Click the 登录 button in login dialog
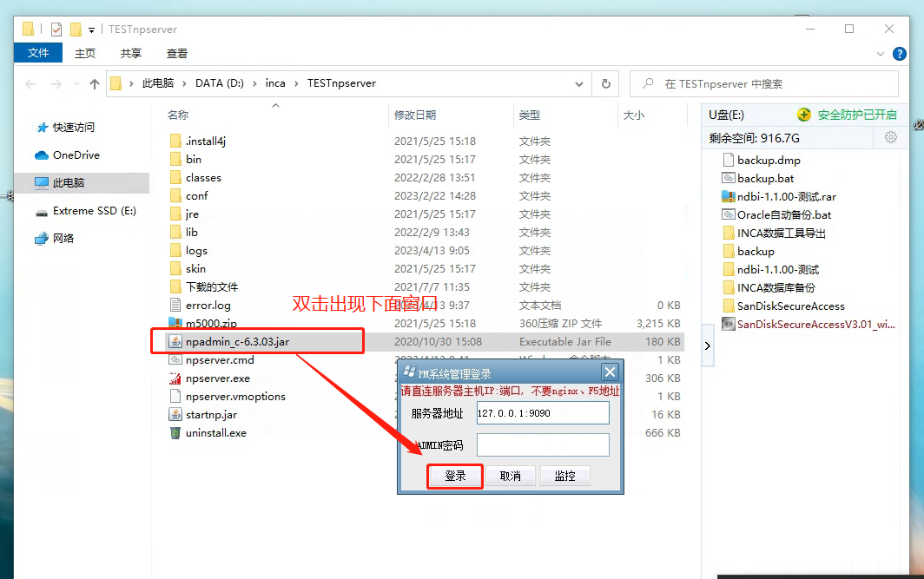 point(455,476)
